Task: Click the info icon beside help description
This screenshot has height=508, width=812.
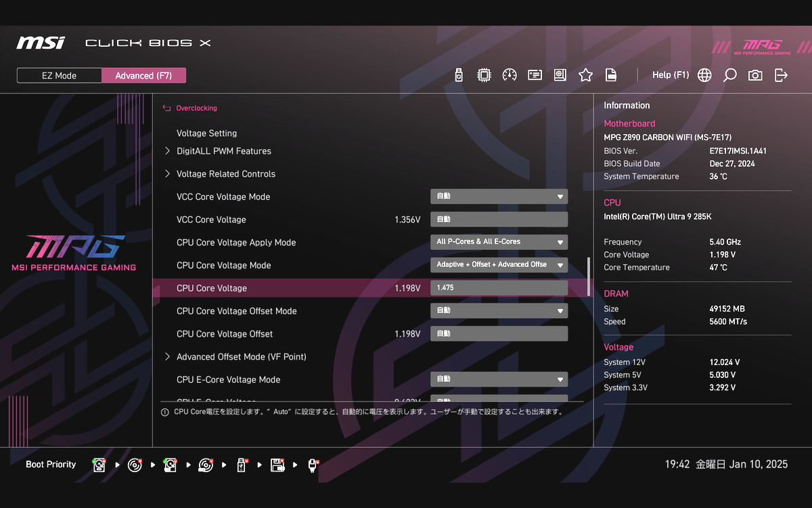Action: point(164,412)
